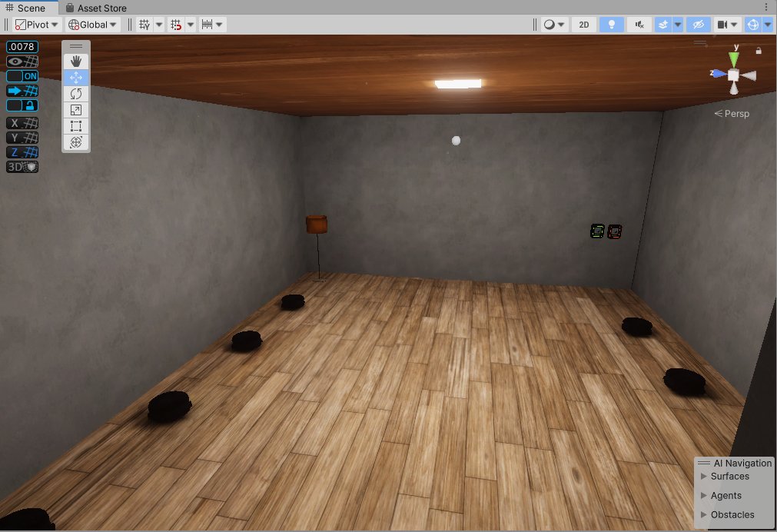The image size is (777, 532).
Task: Select the Rect transform tool
Action: coord(76,126)
